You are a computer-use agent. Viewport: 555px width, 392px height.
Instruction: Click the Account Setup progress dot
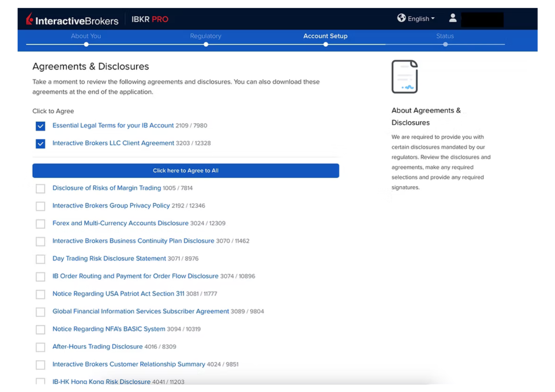coord(325,45)
